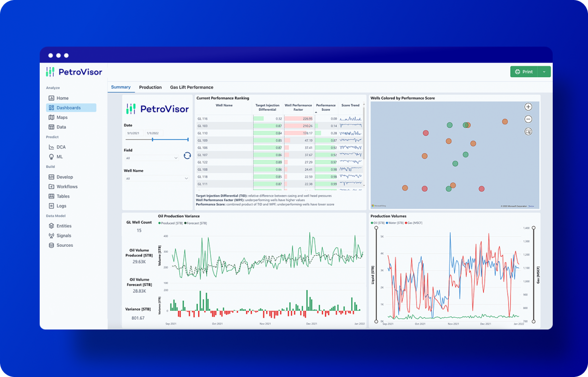Click the refresh icon beside Field filter
The height and width of the screenshot is (377, 588).
coord(187,156)
